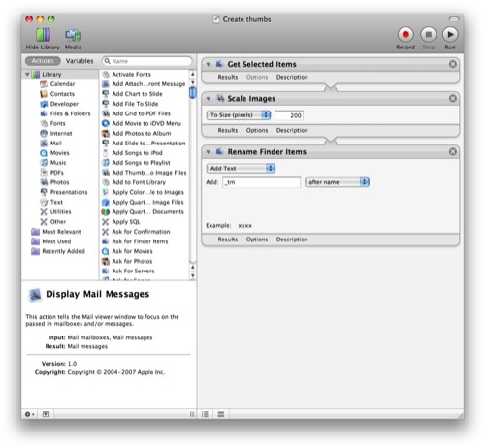Click the action list scrollbar thumb
This screenshot has height=448, width=485.
pos(192,93)
